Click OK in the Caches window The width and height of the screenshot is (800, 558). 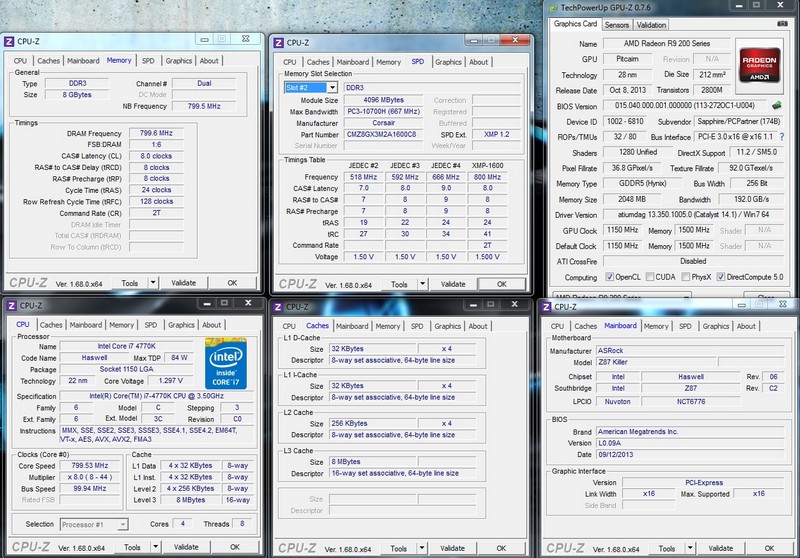click(x=501, y=548)
